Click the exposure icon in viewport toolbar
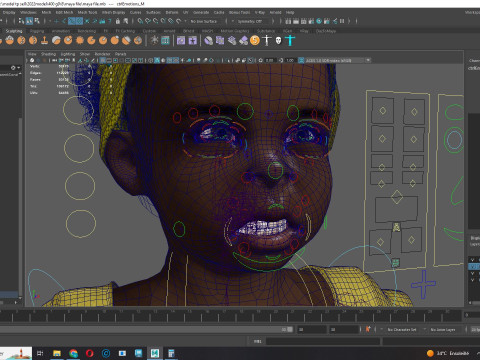This screenshot has width=480, height=360. pos(261,60)
